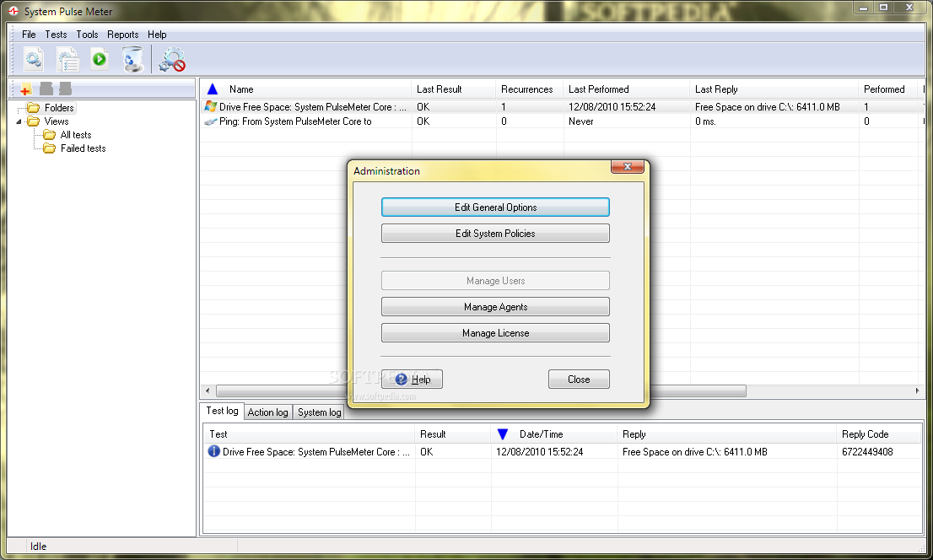Viewport: 933px width, 560px height.
Task: Sort by the Name column header
Action: [306, 89]
